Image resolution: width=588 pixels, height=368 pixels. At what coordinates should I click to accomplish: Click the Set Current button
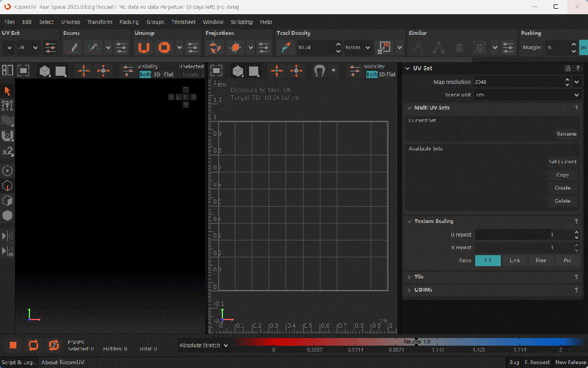point(562,162)
